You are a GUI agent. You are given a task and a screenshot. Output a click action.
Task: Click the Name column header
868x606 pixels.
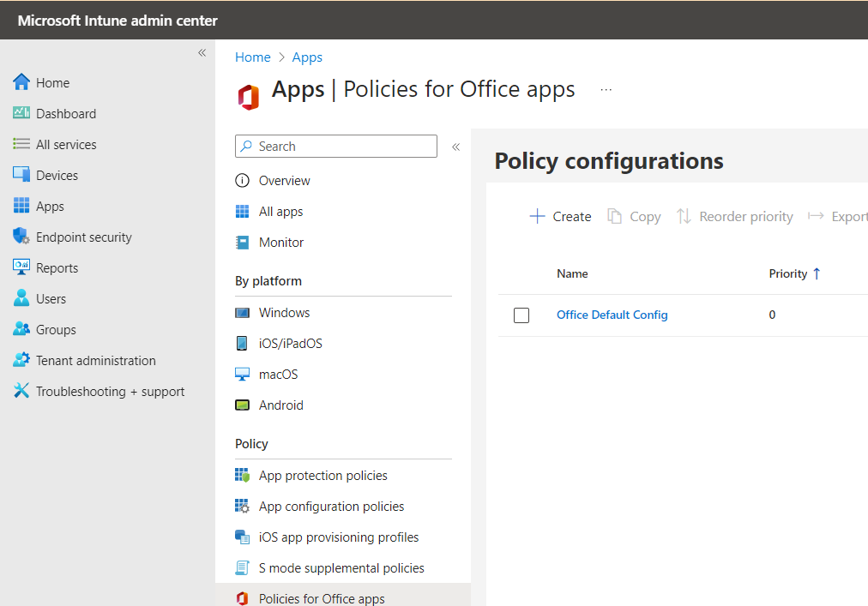(572, 273)
